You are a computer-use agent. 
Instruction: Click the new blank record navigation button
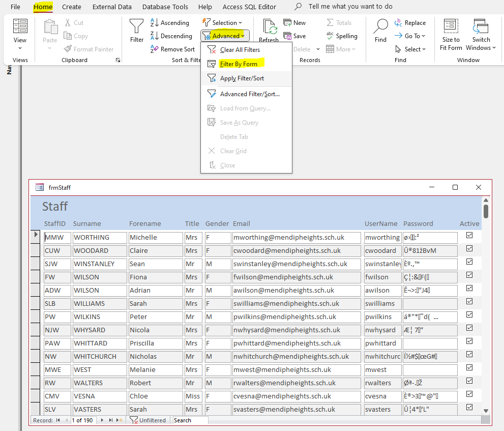pyautogui.click(x=119, y=420)
